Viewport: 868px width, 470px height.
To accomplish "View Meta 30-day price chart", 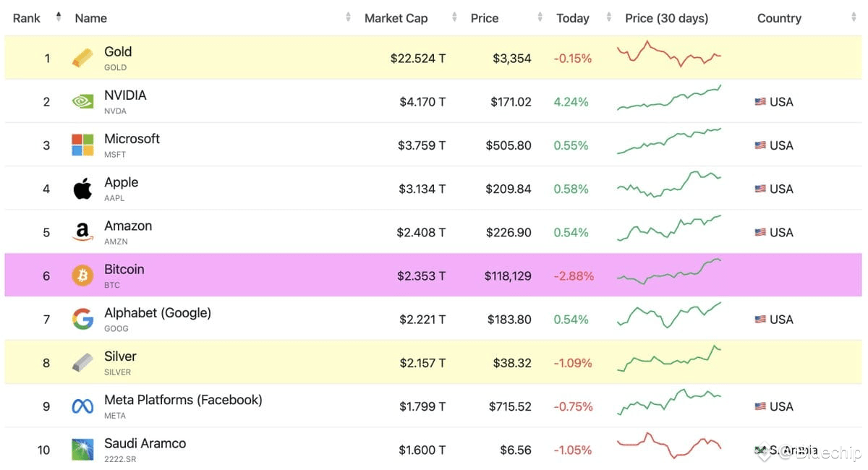I will pos(669,402).
